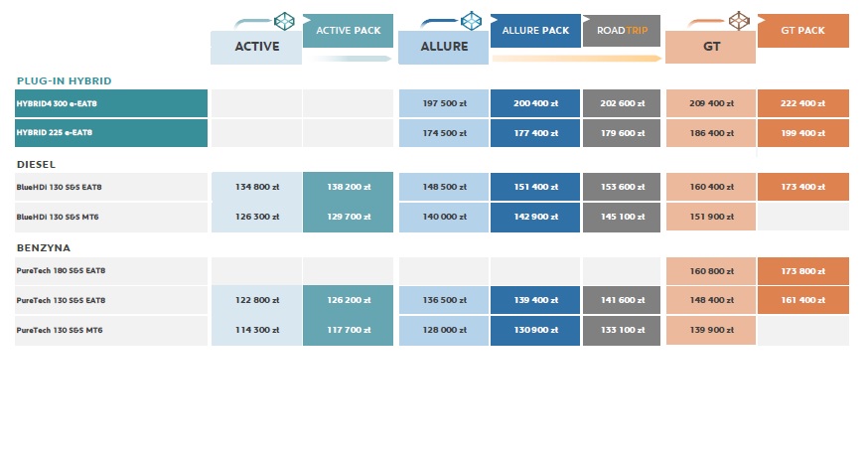Click the brown cube icon above GT
Screen dimensions: 868x457
coord(739,21)
